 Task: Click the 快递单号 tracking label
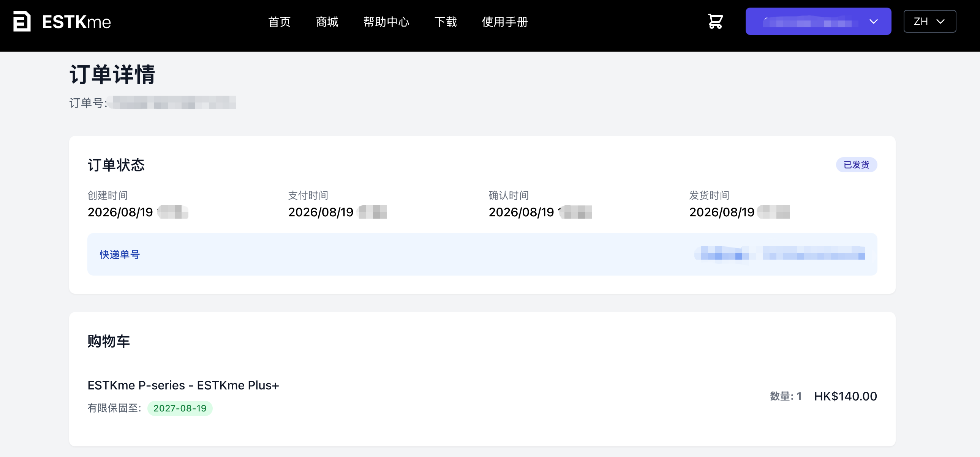(120, 254)
